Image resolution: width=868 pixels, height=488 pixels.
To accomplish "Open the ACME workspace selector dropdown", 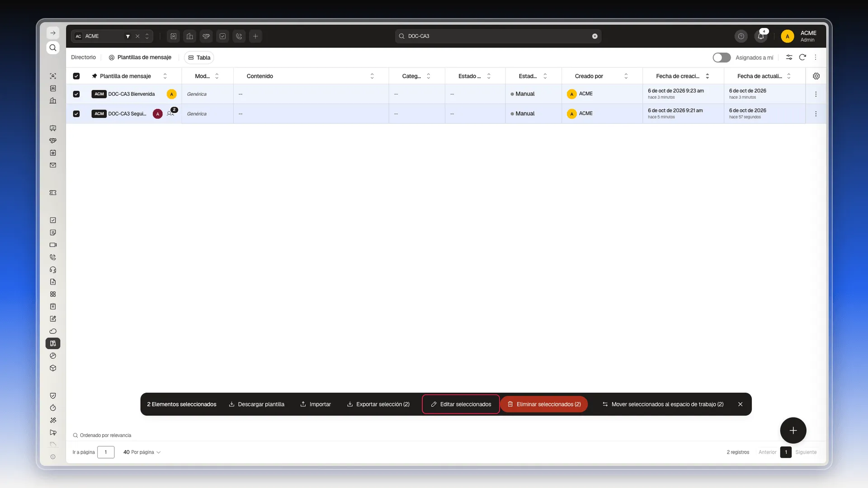I will coord(147,36).
